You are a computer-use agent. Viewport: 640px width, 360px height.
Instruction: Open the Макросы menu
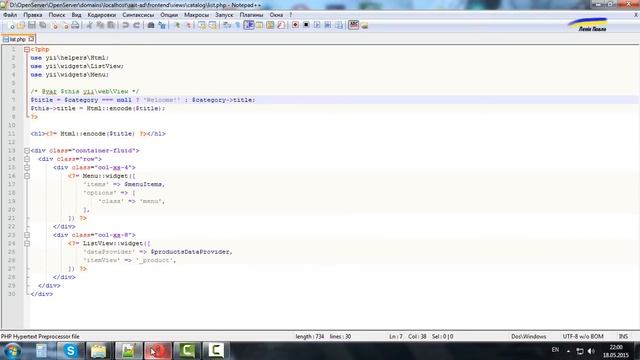pyautogui.click(x=196, y=15)
